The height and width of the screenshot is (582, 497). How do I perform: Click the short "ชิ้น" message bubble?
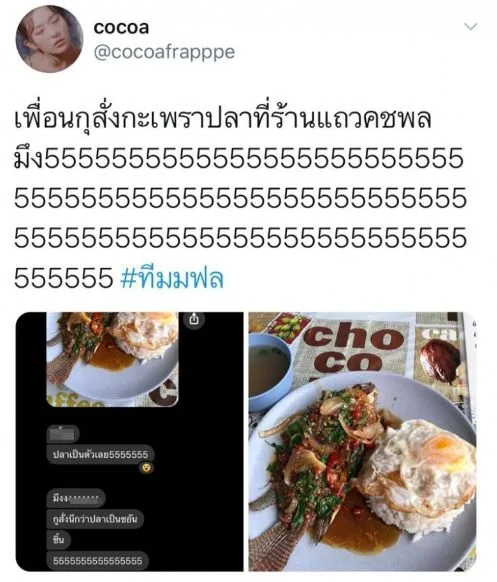pyautogui.click(x=59, y=539)
